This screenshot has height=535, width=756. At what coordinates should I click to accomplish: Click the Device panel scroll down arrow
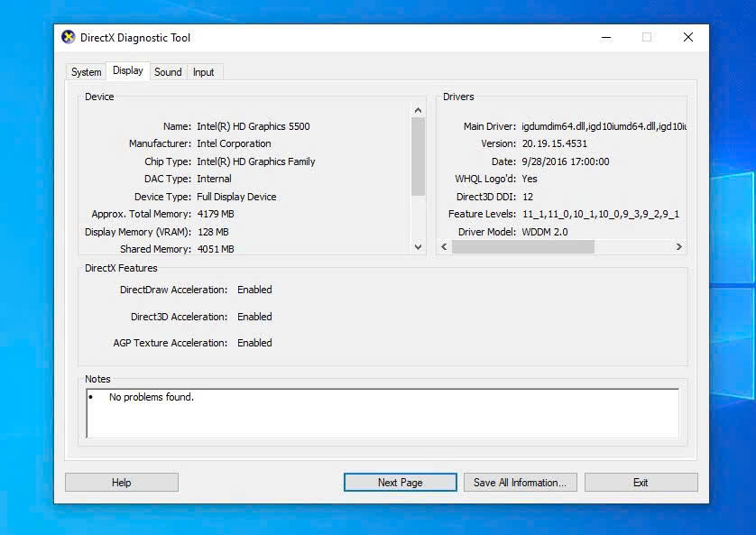click(418, 246)
